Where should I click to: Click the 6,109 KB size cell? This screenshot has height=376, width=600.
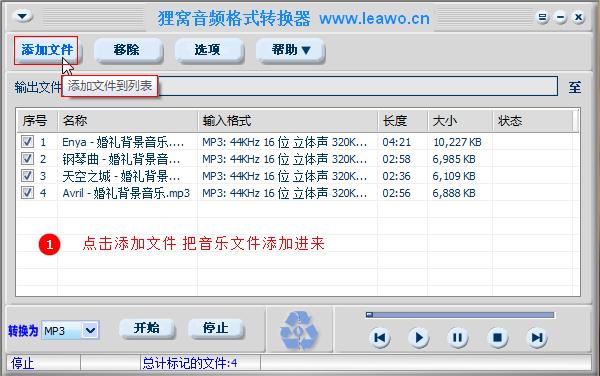coord(454,176)
